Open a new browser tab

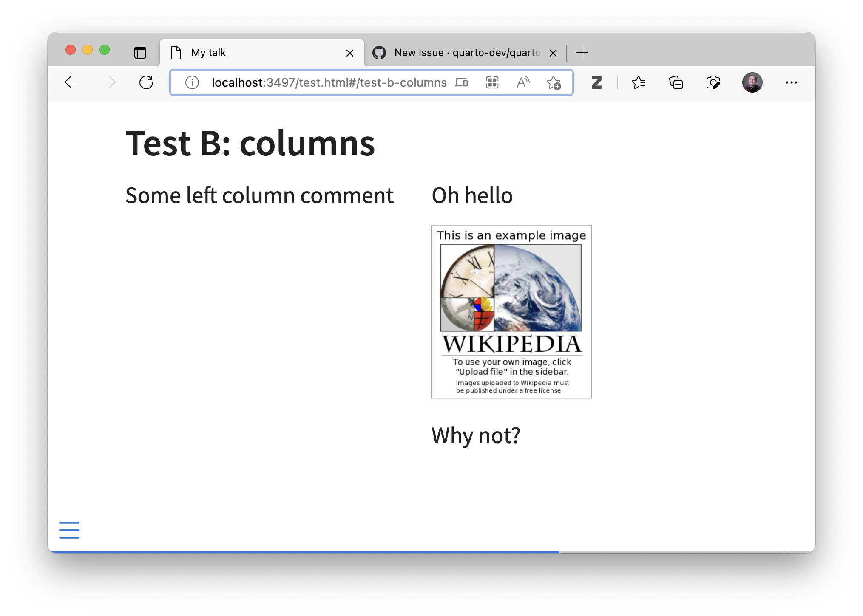(582, 52)
